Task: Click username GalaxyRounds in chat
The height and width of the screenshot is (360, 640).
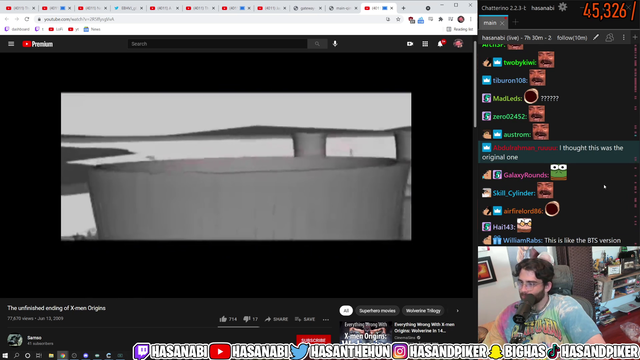Action: tap(526, 175)
